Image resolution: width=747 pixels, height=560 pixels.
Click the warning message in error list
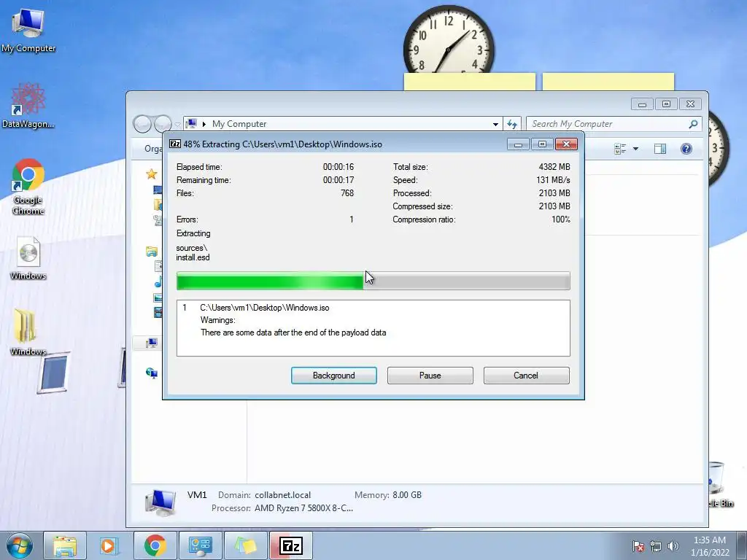[293, 332]
